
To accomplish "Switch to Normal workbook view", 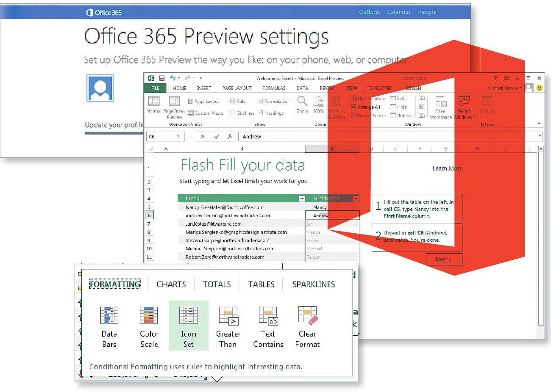I will pyautogui.click(x=154, y=102).
